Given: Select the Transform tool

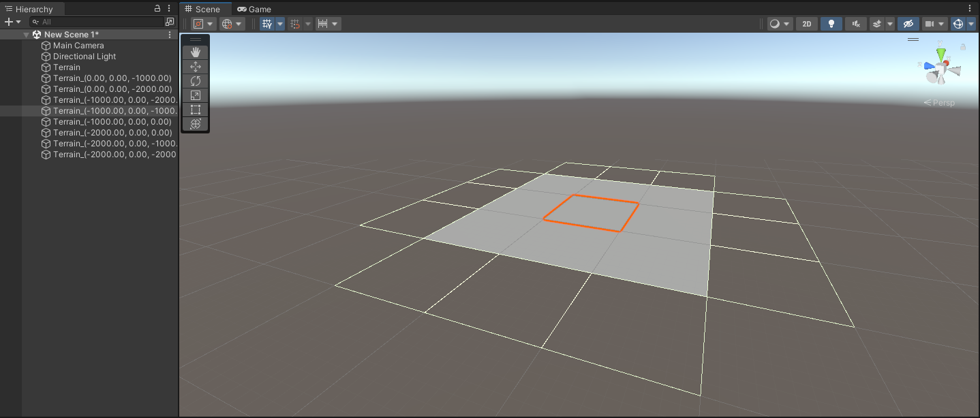Looking at the screenshot, I should tap(196, 124).
